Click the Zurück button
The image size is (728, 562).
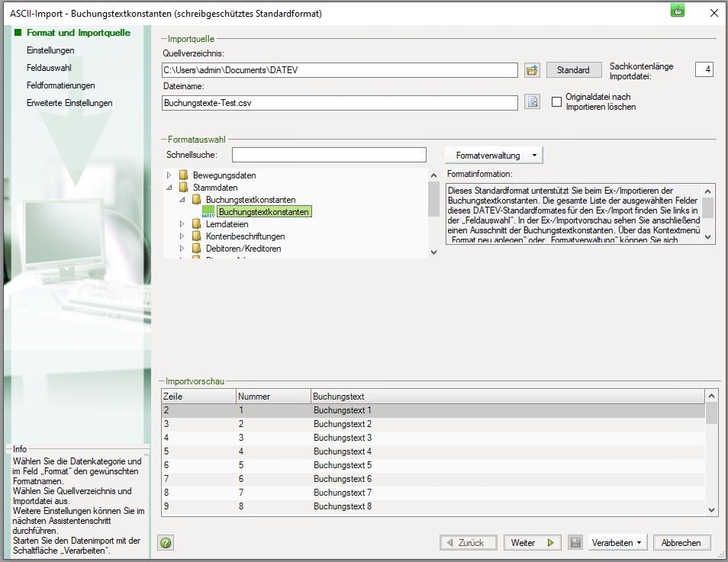(x=468, y=542)
